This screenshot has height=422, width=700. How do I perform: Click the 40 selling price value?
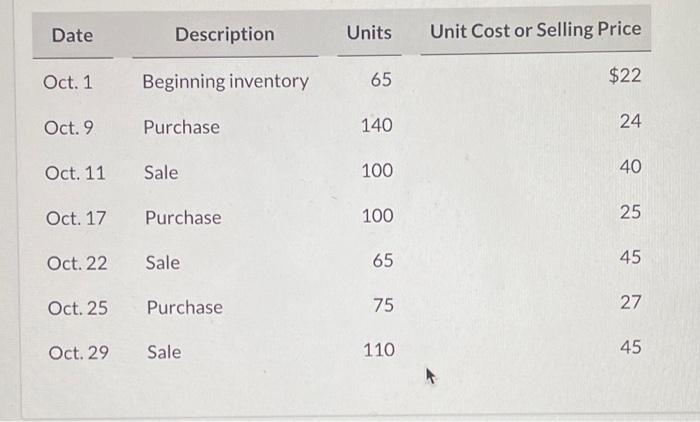click(630, 167)
